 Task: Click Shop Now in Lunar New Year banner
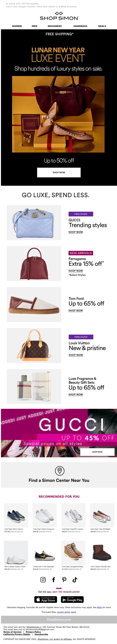(59, 173)
